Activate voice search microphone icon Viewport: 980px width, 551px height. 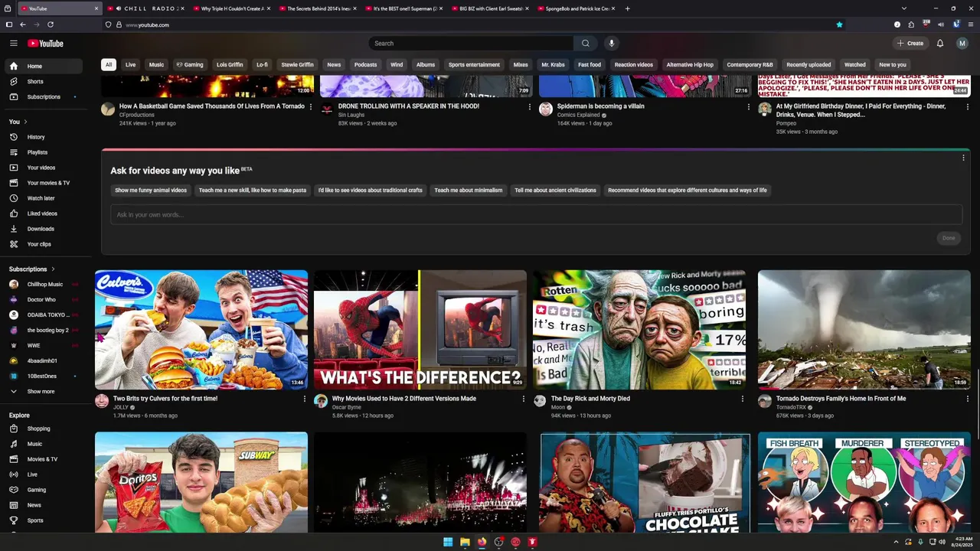click(x=611, y=44)
